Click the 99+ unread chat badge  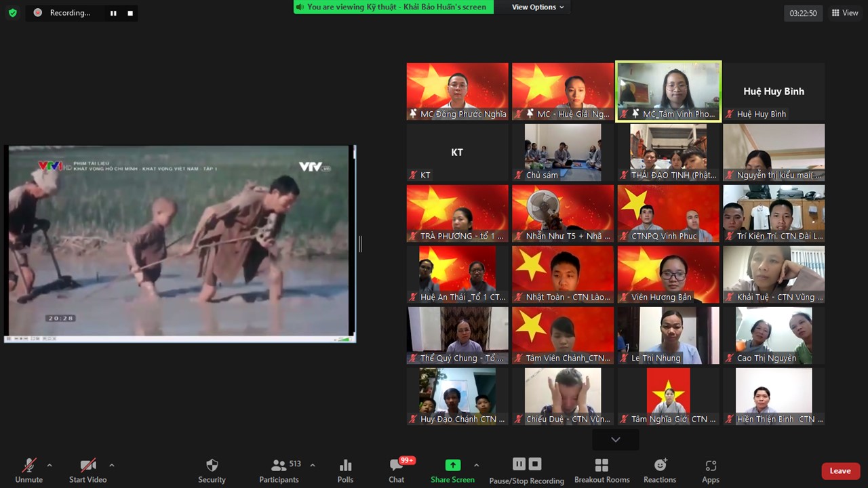[408, 460]
